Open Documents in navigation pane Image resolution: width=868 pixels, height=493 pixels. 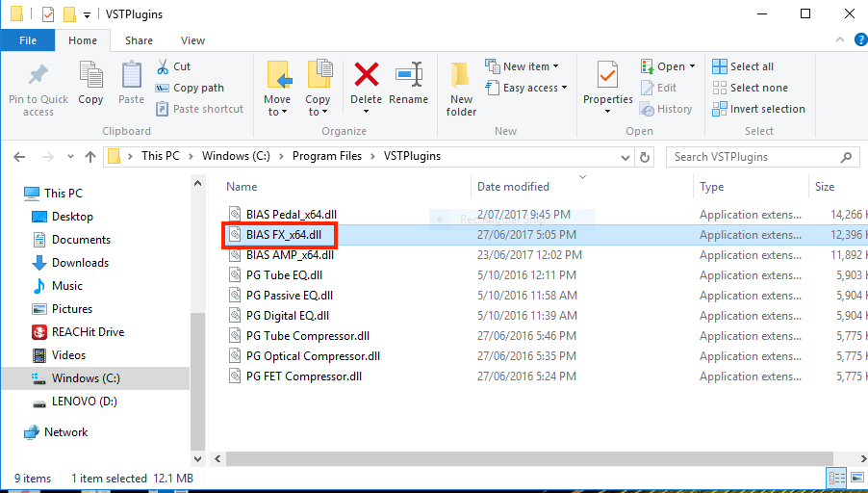71,240
